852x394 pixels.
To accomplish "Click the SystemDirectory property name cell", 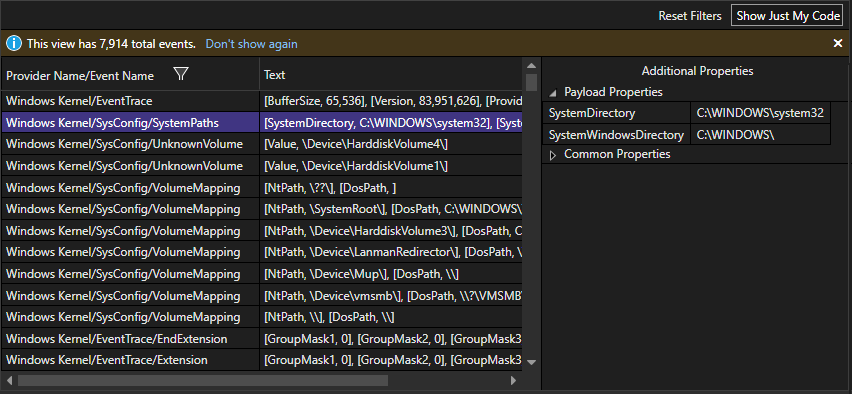I will [x=616, y=113].
